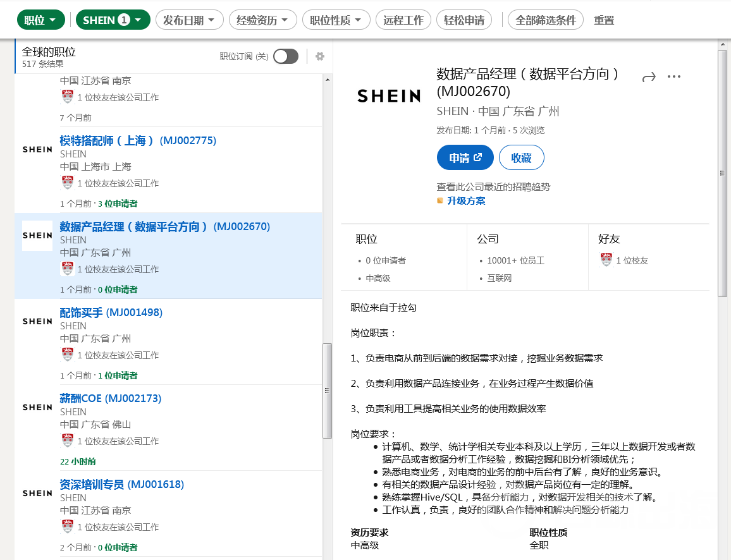
Task: Click the blue 申请 apply button
Action: 465,158
